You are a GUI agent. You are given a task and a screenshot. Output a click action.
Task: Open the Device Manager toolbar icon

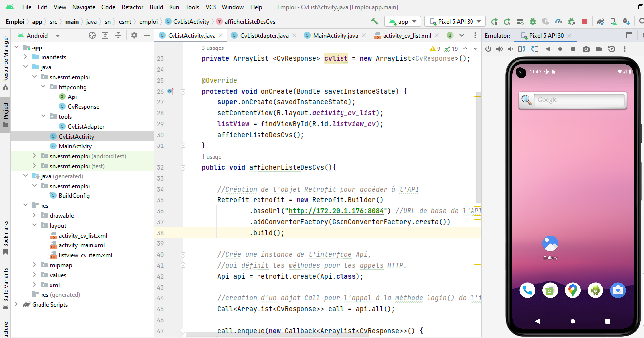pyautogui.click(x=613, y=21)
